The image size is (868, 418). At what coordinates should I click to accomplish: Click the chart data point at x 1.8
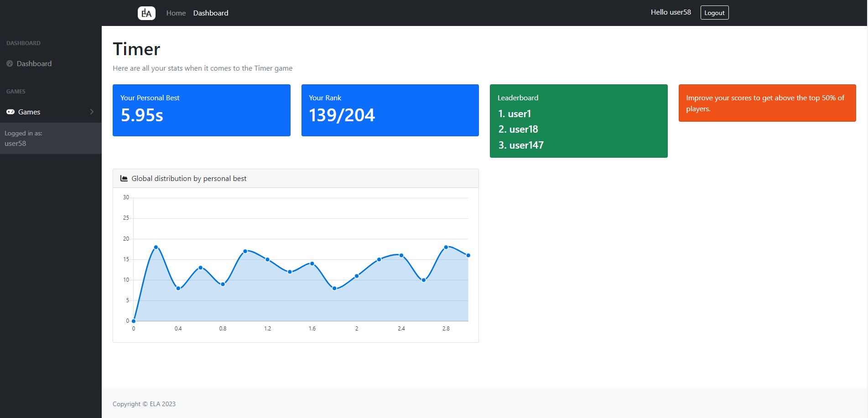point(334,288)
